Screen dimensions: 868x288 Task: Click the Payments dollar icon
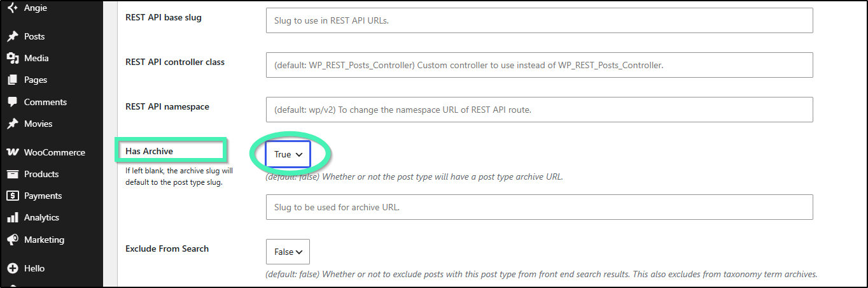coord(12,196)
